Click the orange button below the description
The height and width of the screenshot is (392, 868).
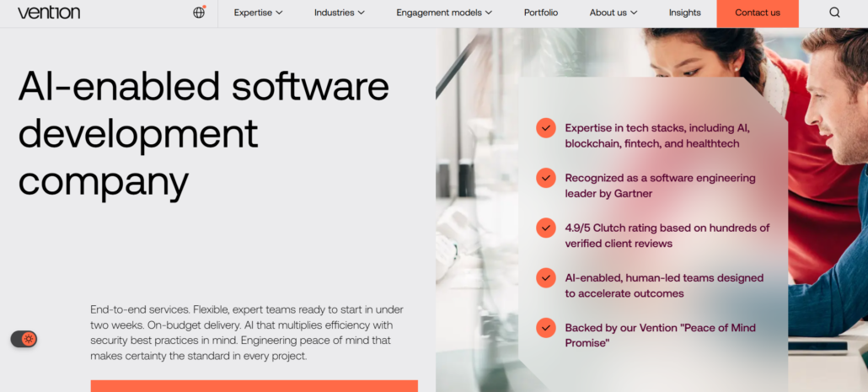pyautogui.click(x=255, y=386)
